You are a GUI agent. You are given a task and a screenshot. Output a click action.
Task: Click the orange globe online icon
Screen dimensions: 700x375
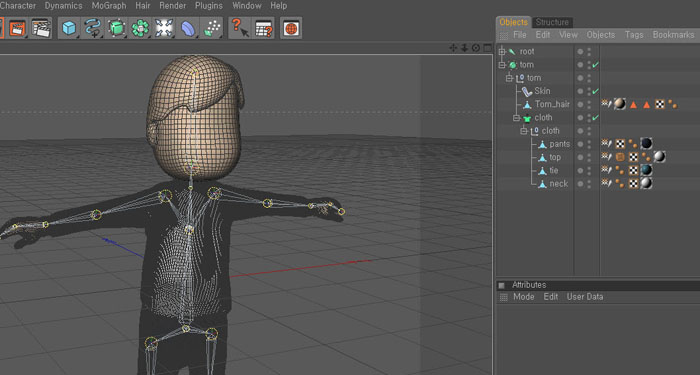tap(291, 28)
